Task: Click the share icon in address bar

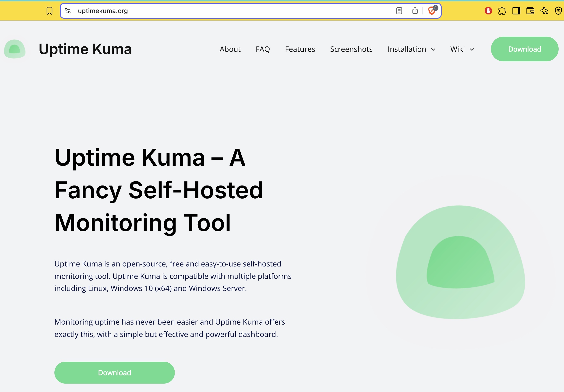Action: 415,10
